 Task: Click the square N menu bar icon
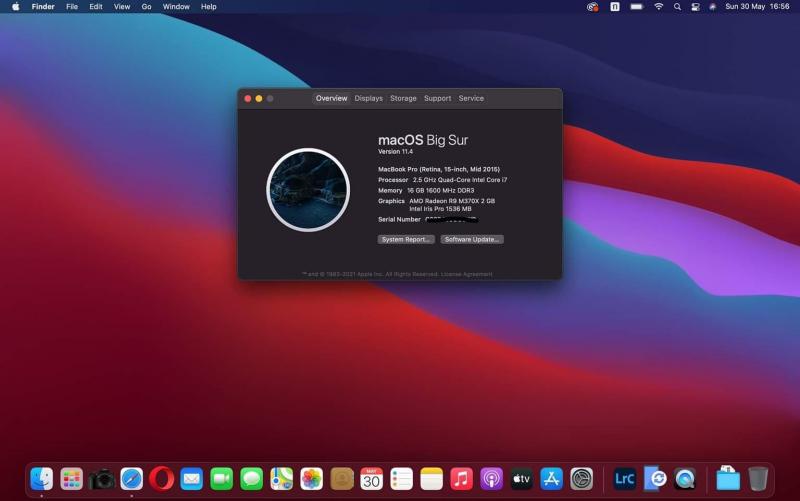615,7
